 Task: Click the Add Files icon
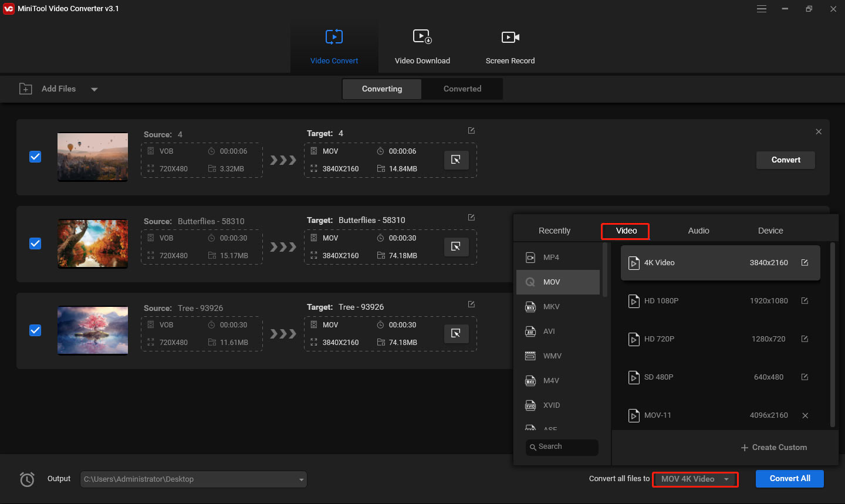pyautogui.click(x=26, y=89)
